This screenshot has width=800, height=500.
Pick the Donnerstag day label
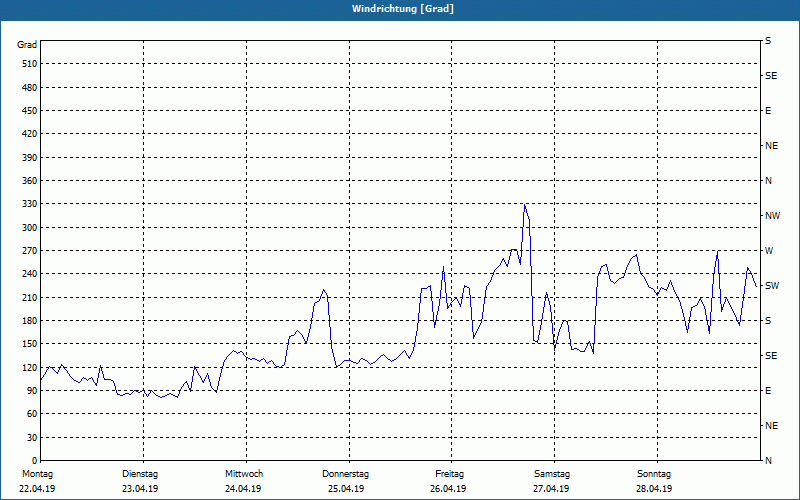pyautogui.click(x=345, y=474)
